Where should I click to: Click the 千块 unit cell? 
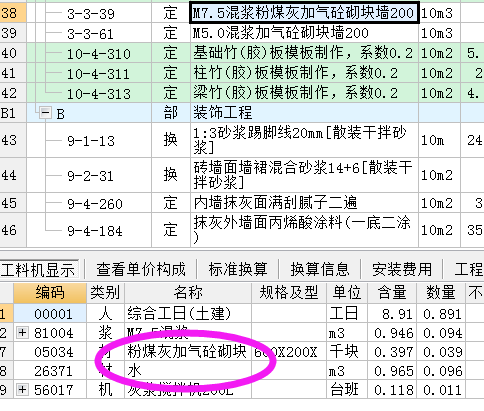click(x=347, y=352)
